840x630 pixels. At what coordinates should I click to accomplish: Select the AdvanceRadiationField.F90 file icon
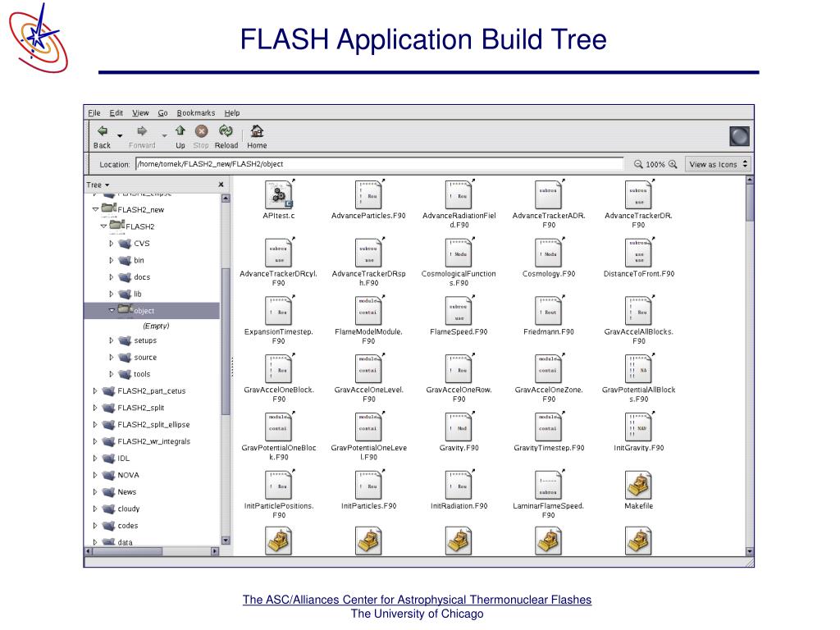pos(459,195)
